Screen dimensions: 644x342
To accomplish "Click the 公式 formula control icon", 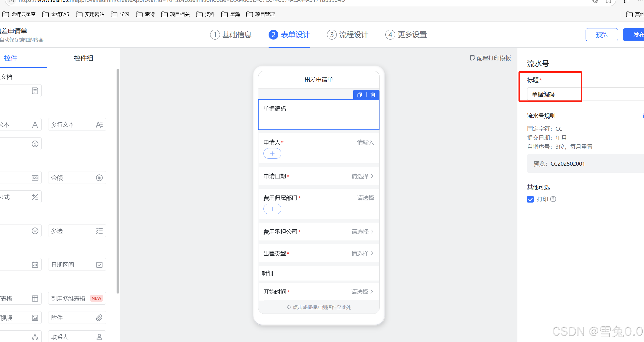I will 35,197.
